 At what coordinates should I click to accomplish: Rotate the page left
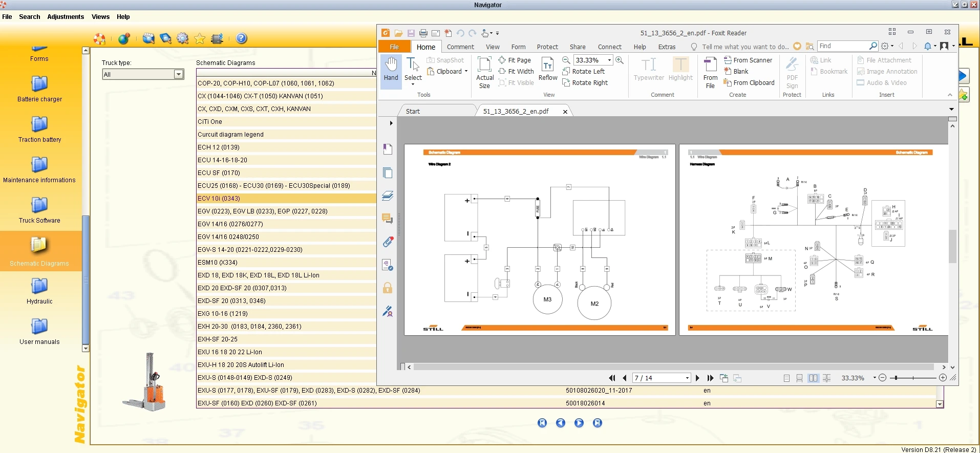[584, 72]
